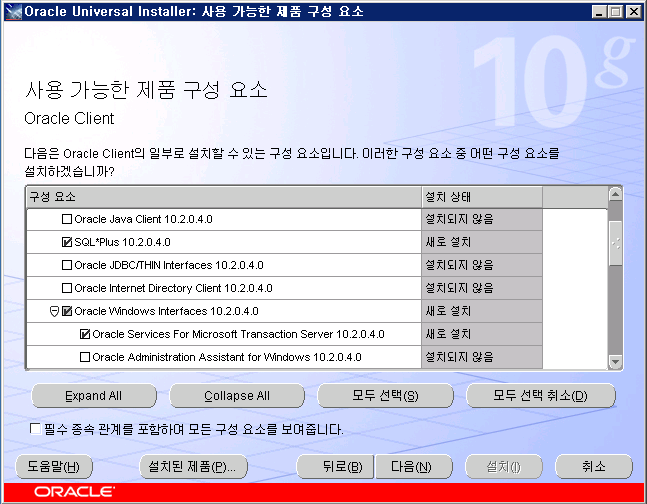Select Oracle JDBC/THIN Interfaces 10.2.0.4.0 row text
647x504 pixels.
tap(169, 265)
